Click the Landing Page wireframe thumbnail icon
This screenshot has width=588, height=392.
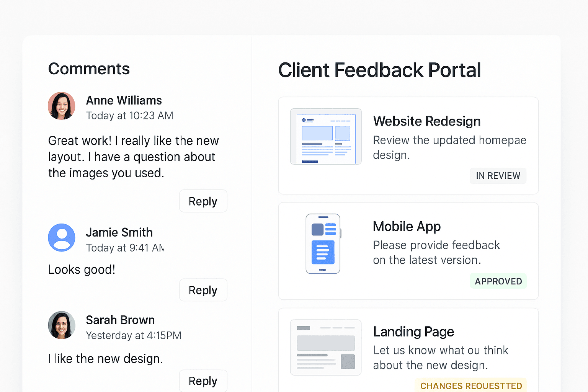point(325,347)
